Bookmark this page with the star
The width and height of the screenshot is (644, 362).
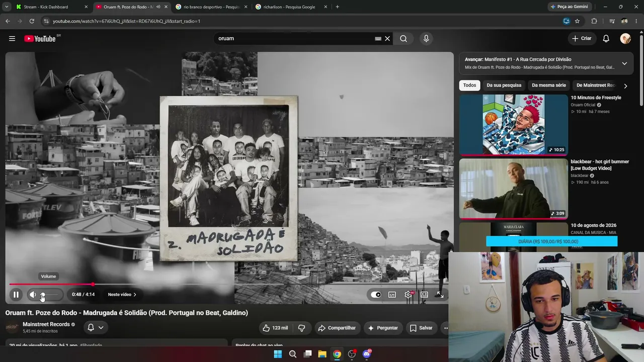click(577, 21)
